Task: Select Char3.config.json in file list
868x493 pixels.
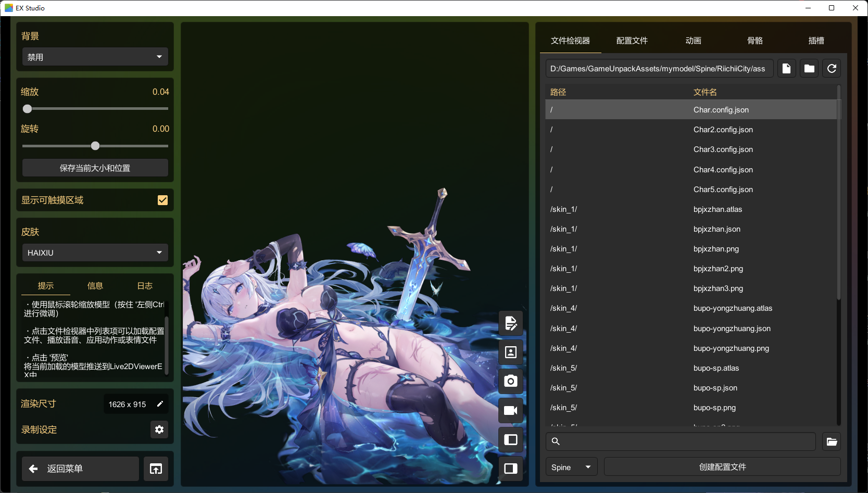Action: click(x=691, y=149)
